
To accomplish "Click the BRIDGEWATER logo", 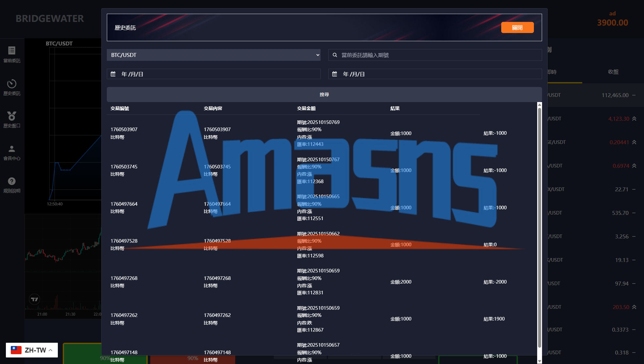I will [50, 19].
